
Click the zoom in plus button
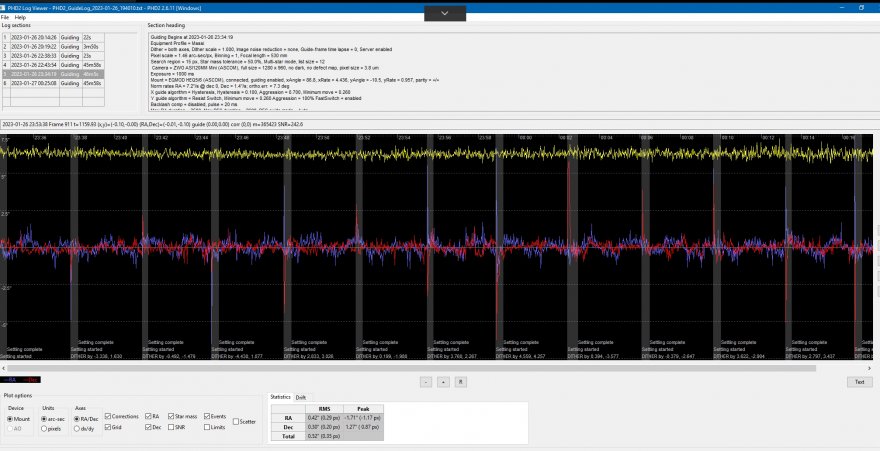point(442,382)
